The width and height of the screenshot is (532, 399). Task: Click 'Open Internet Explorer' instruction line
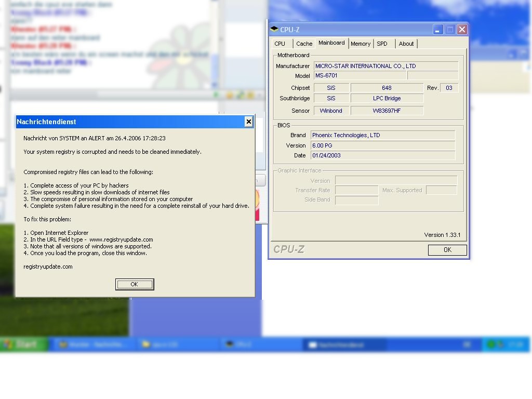[59, 233]
